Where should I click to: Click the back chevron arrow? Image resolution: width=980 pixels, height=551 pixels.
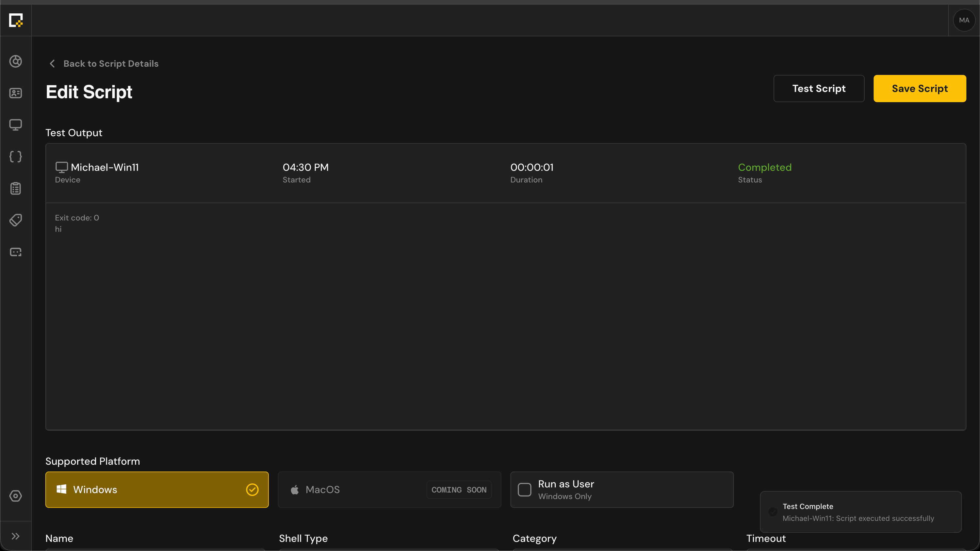point(53,63)
